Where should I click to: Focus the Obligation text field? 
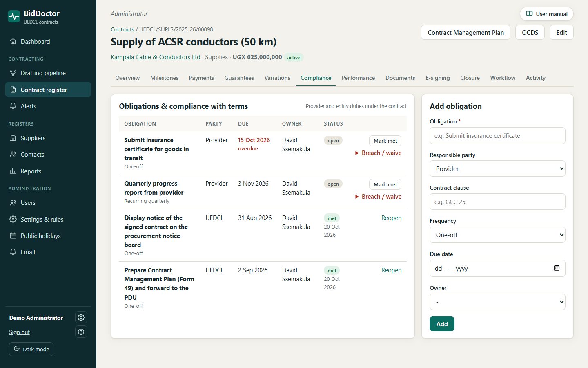tap(497, 135)
